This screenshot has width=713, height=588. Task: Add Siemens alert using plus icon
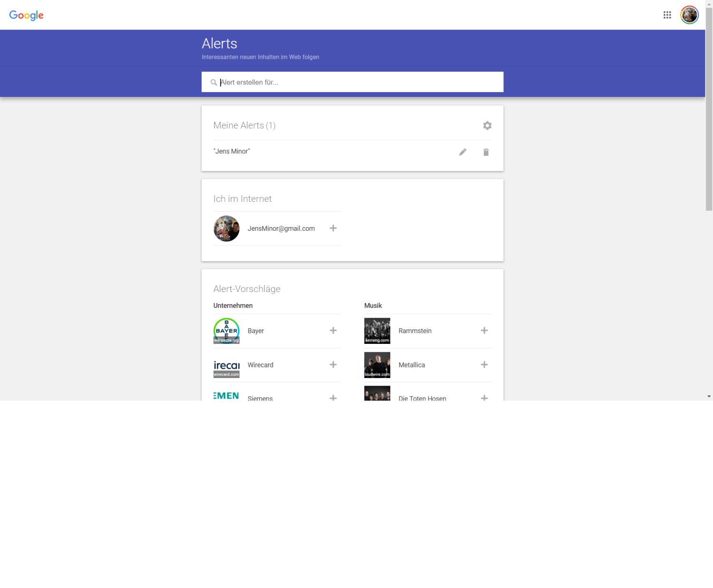pyautogui.click(x=333, y=397)
